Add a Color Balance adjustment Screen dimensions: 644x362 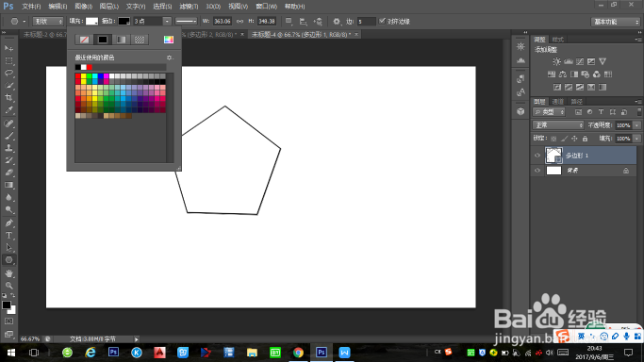pos(563,74)
